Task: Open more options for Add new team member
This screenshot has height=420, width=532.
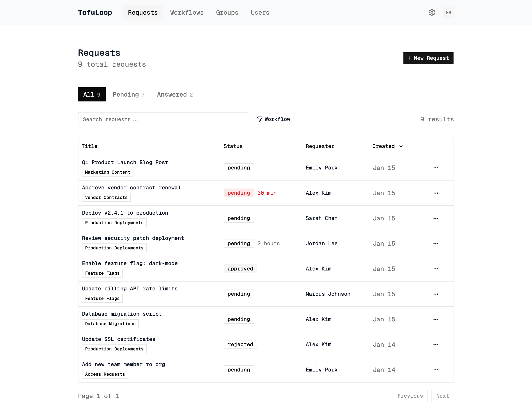Action: [x=436, y=370]
